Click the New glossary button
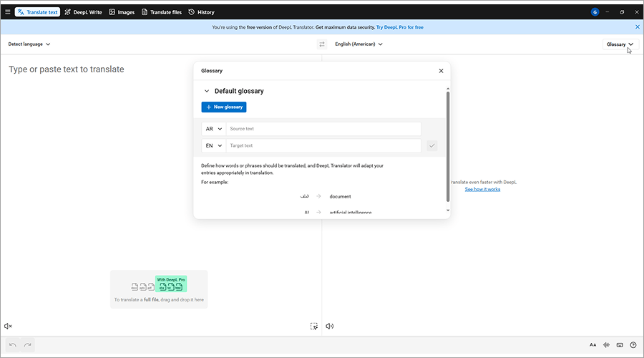Viewport: 644px width, 358px height. [x=224, y=107]
